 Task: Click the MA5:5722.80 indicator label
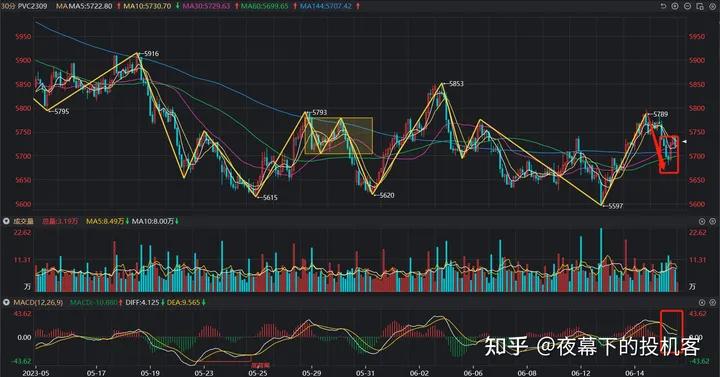coord(90,6)
